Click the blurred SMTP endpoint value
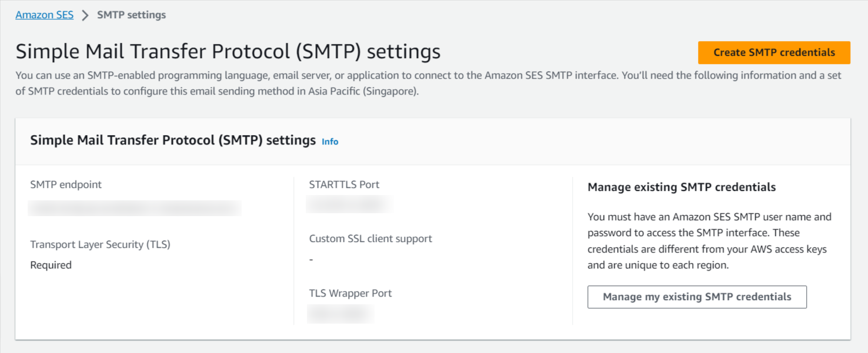 [x=135, y=208]
